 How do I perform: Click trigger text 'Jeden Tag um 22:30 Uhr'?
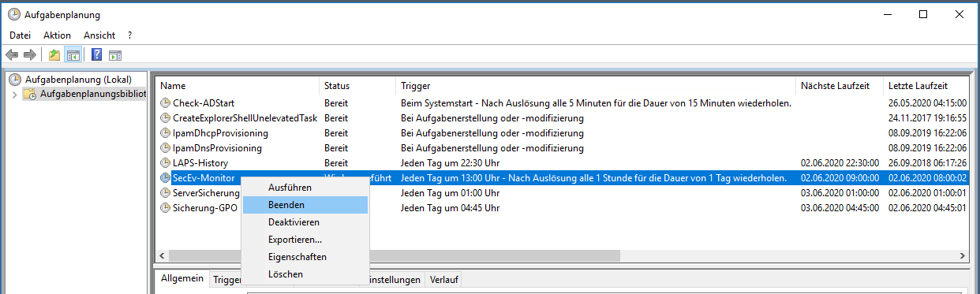[x=450, y=163]
